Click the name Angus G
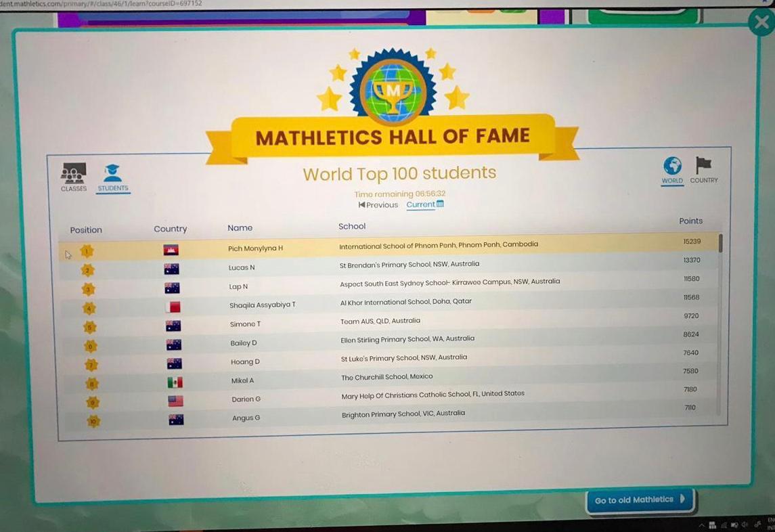This screenshot has width=775, height=532. click(x=246, y=418)
